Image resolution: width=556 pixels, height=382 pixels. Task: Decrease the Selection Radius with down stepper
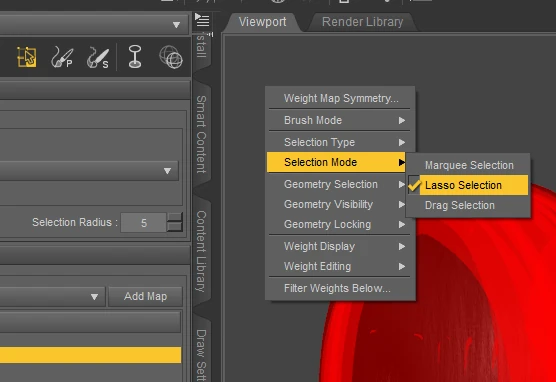pyautogui.click(x=174, y=227)
